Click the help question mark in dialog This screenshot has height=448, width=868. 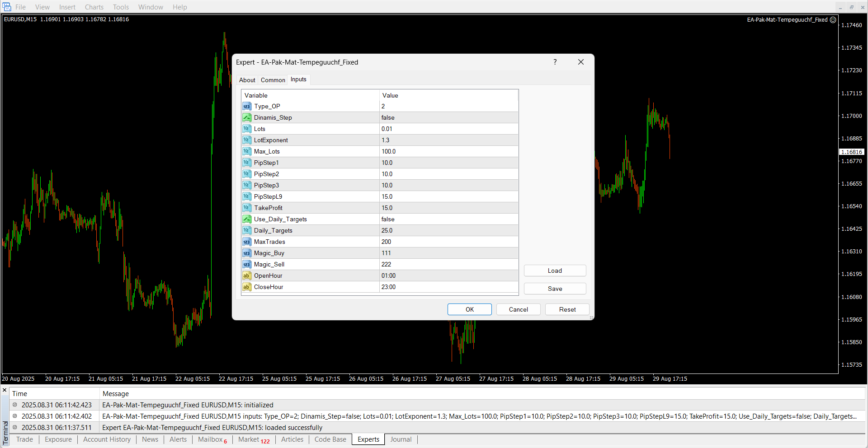click(x=555, y=62)
